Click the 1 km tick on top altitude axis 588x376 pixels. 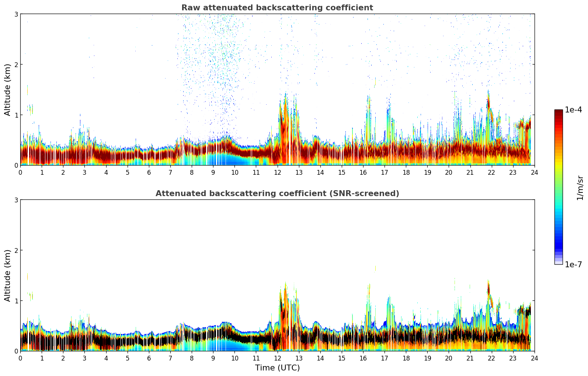(x=16, y=115)
